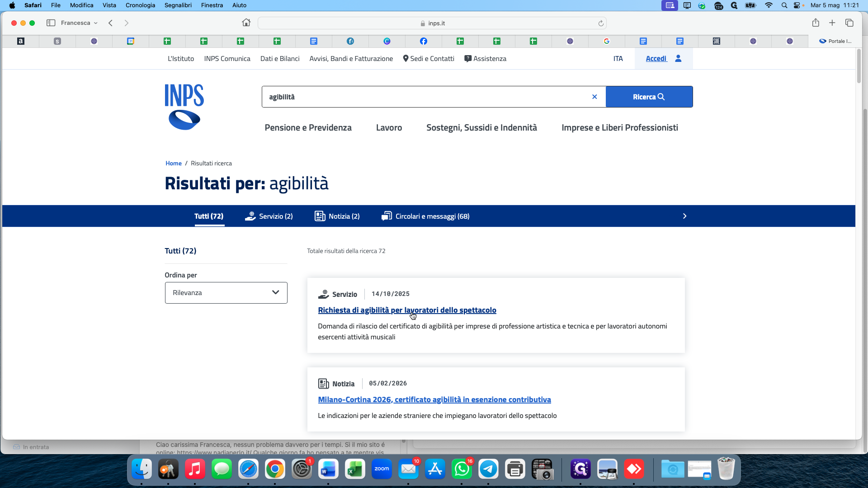This screenshot has width=868, height=488.
Task: Open Milano-Cortina 2026 news link
Action: pos(434,399)
